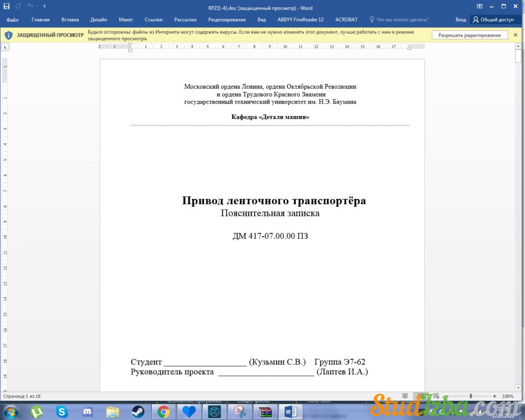The image size is (525, 420).
Task: Switch to the Вставка ribbon tab
Action: click(x=70, y=20)
